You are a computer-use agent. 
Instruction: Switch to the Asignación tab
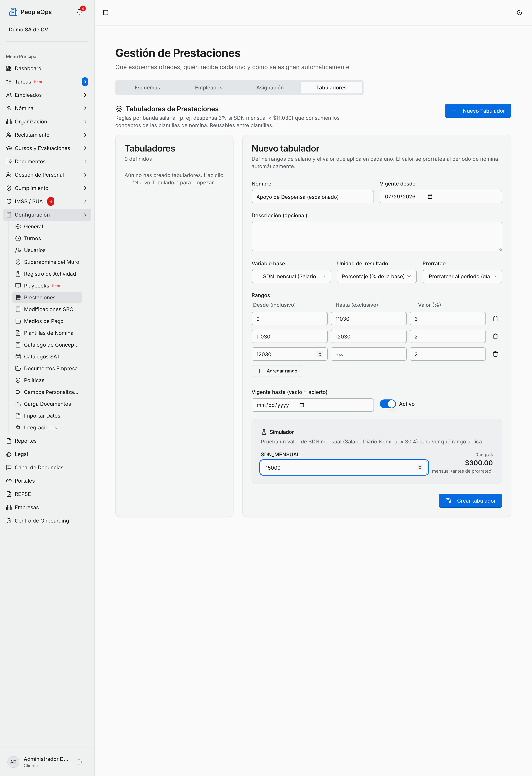coord(270,87)
